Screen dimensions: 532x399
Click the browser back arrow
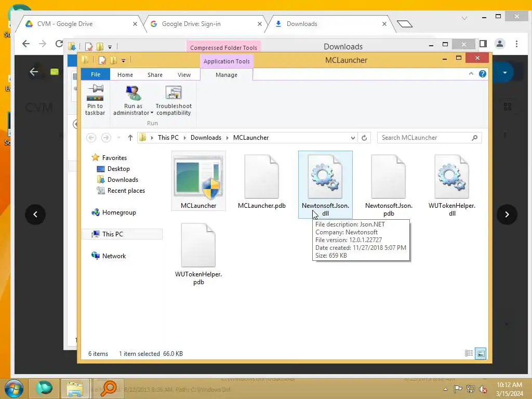(x=26, y=44)
